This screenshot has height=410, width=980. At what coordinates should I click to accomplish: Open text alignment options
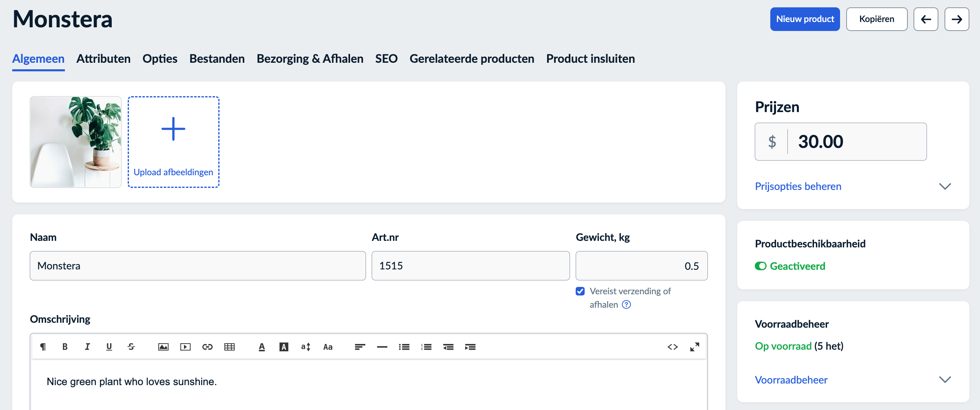tap(360, 347)
